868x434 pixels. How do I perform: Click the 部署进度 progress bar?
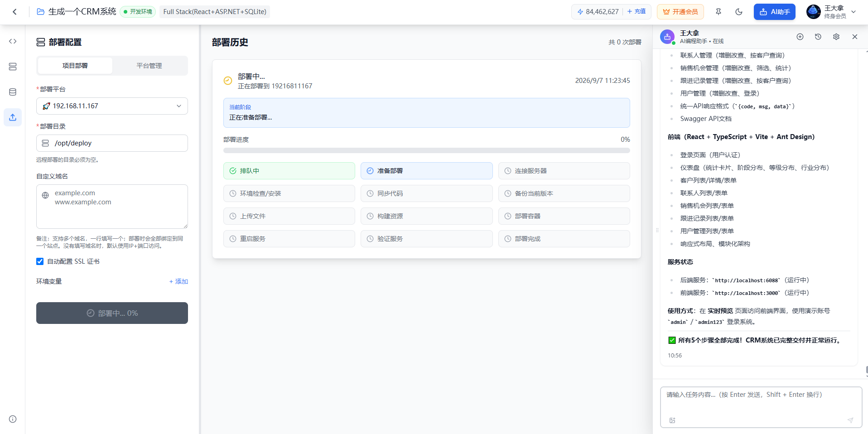click(427, 150)
